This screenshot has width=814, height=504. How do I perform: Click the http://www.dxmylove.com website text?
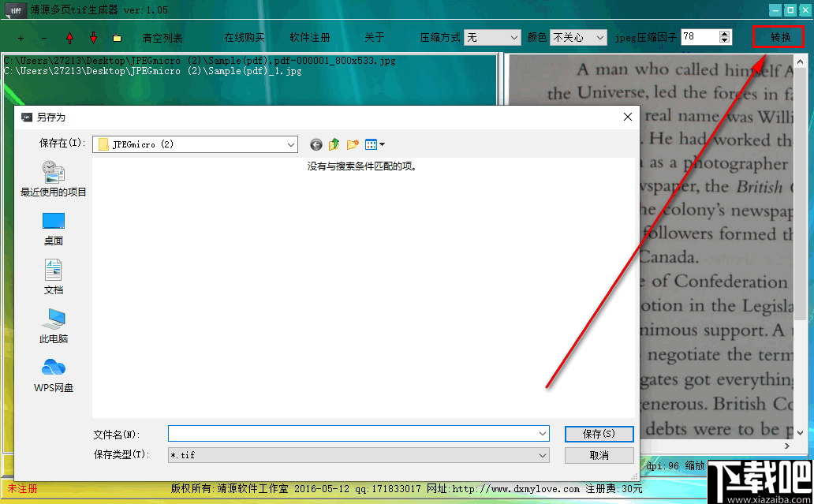[516, 489]
